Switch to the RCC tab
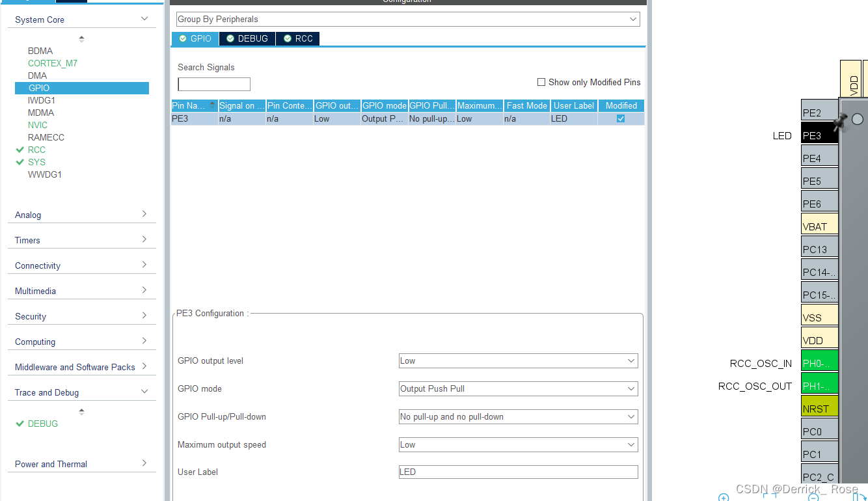 (x=298, y=38)
